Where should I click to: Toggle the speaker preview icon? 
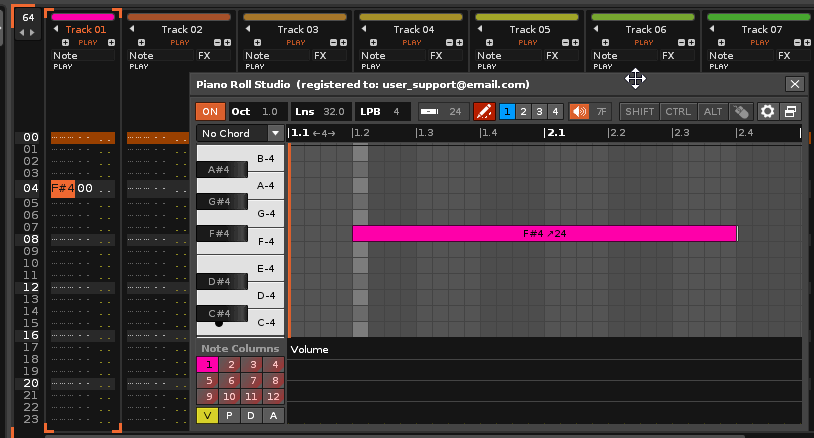coord(579,112)
